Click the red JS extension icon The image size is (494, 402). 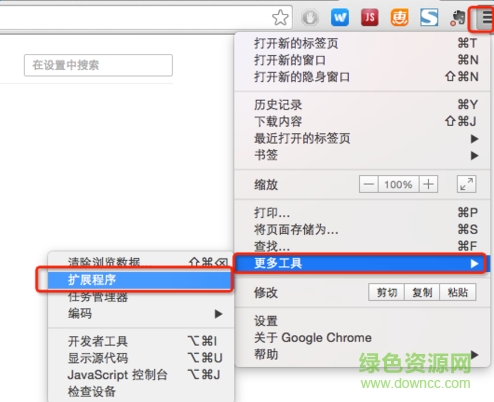pos(370,17)
